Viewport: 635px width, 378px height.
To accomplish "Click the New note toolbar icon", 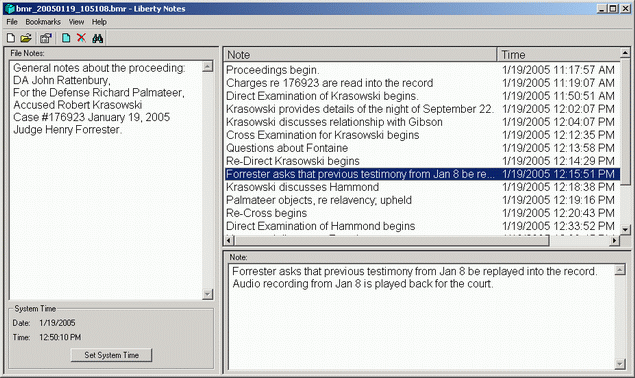I will [x=66, y=38].
